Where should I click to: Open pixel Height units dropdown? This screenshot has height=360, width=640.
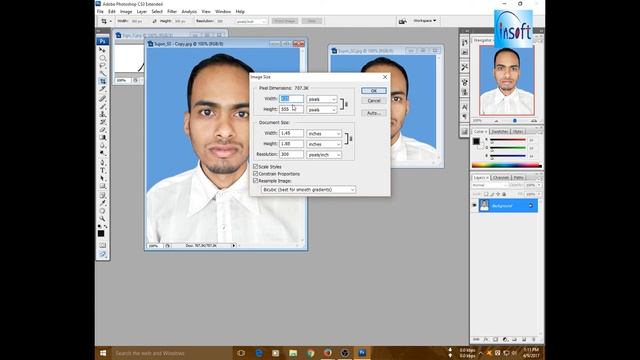tap(322, 109)
